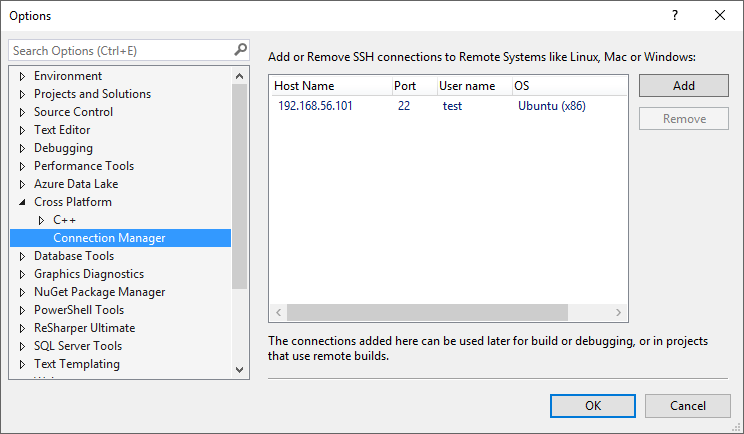This screenshot has height=434, width=744.
Task: Select the Text Editor category
Action: click(x=62, y=130)
